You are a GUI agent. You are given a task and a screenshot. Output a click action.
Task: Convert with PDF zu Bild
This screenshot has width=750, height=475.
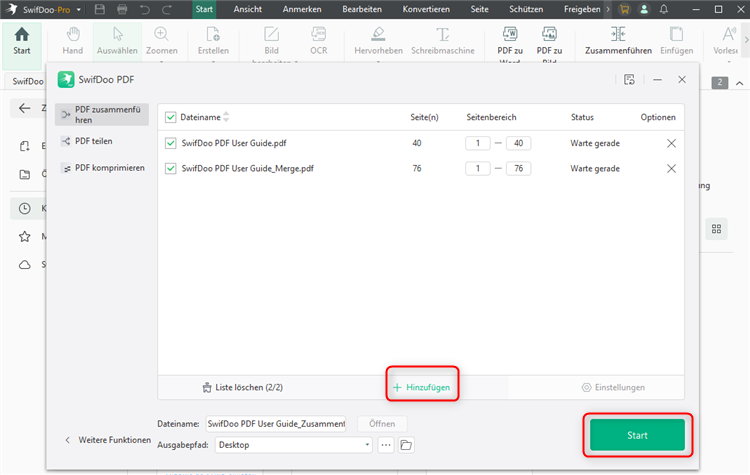[x=549, y=43]
